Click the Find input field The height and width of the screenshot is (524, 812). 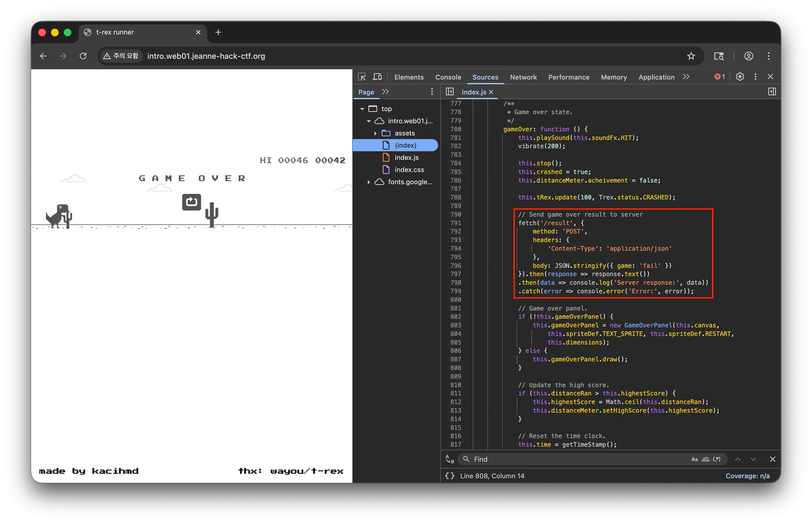575,459
